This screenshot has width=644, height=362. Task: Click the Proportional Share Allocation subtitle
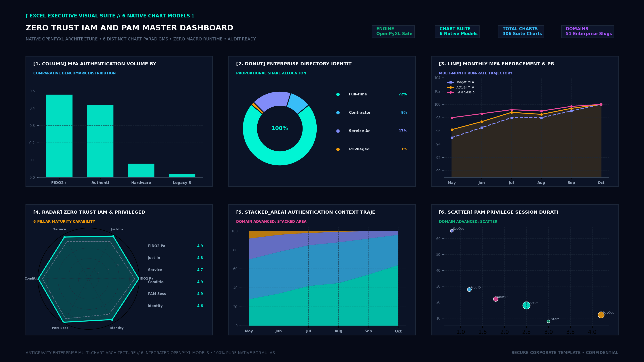pos(271,73)
